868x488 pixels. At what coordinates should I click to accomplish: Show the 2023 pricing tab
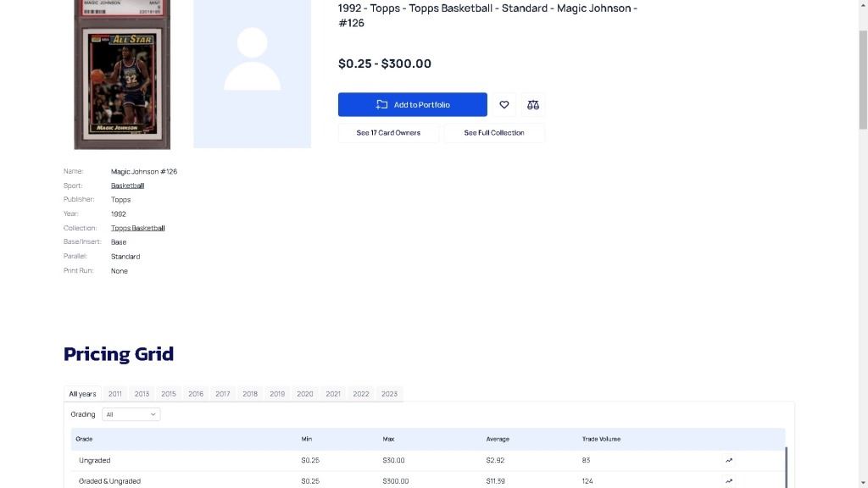[389, 394]
